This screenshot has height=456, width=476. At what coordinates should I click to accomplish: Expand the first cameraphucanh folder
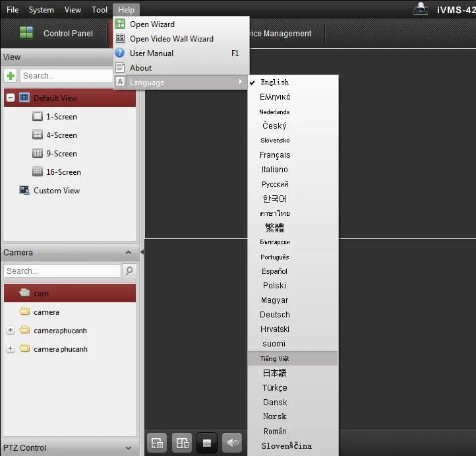point(10,331)
